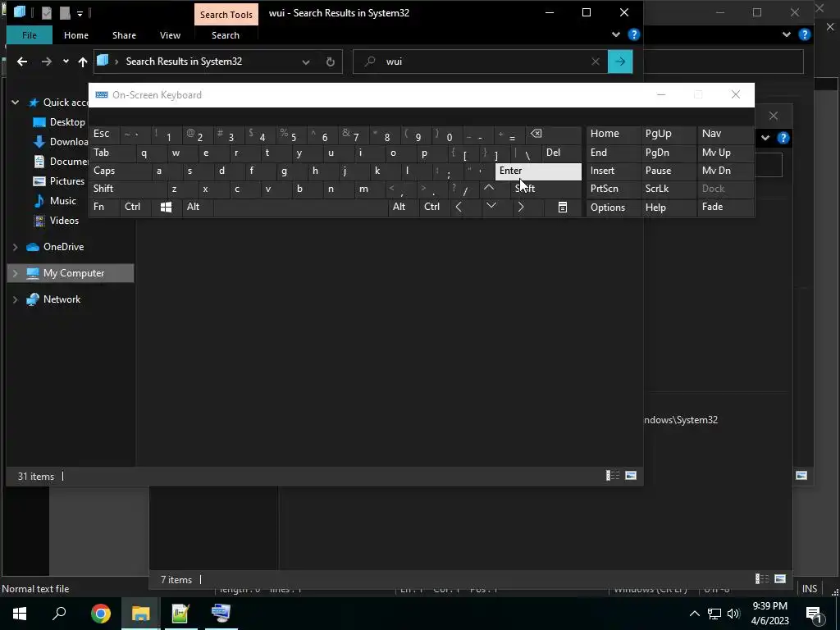Open the Windows Start menu
This screenshot has height=630, width=840.
point(20,614)
